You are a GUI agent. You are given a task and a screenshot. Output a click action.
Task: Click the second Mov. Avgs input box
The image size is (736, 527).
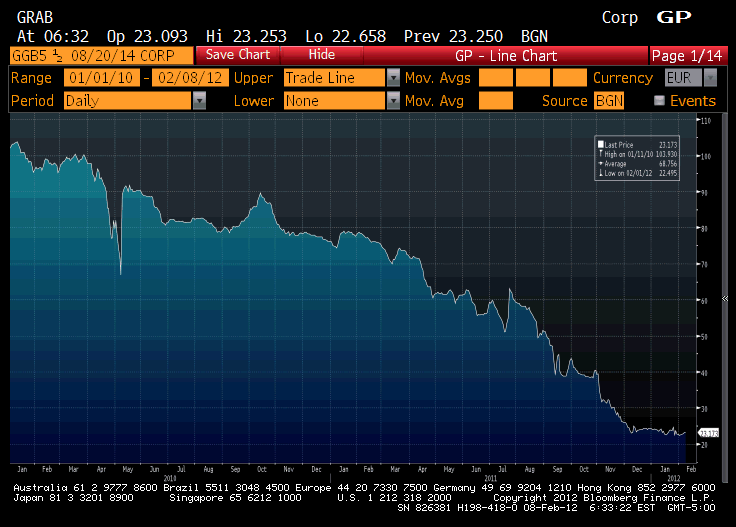[533, 77]
